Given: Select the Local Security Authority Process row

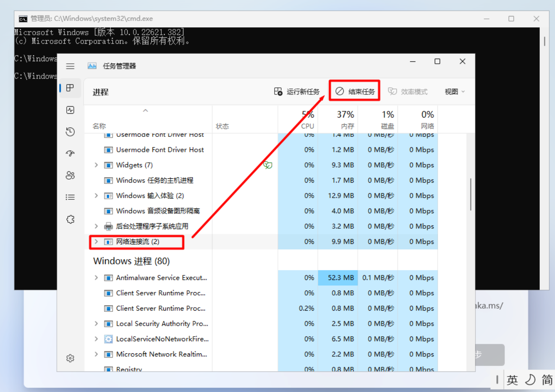Looking at the screenshot, I should click(x=261, y=324).
